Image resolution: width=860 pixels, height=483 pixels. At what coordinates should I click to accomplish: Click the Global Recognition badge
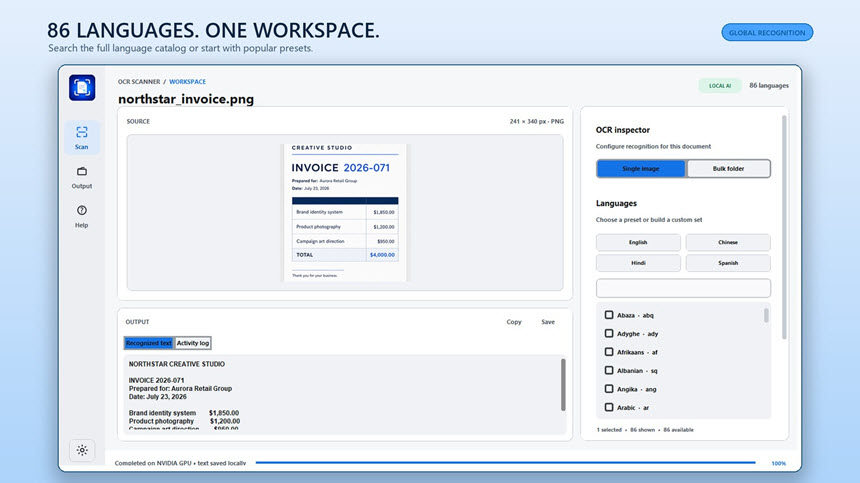click(767, 32)
